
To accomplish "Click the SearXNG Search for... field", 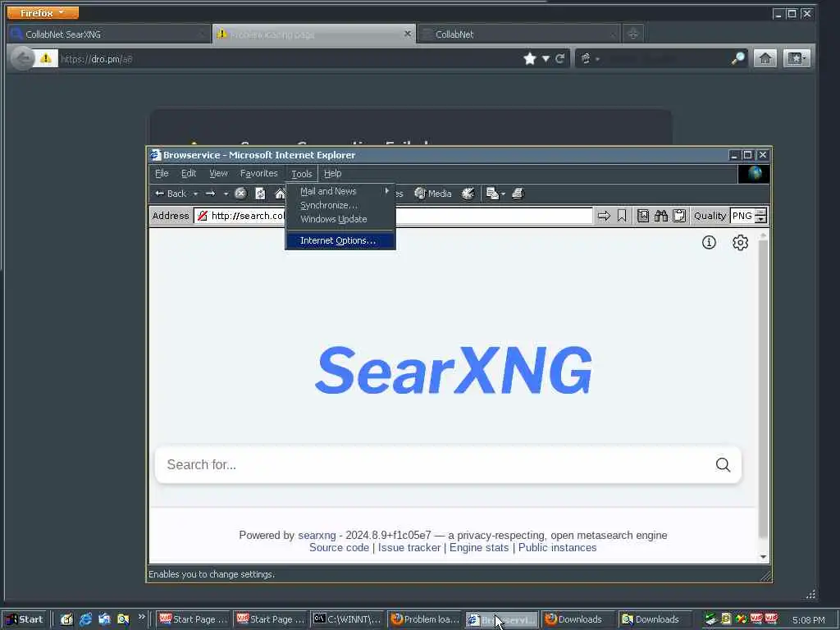I will point(448,464).
